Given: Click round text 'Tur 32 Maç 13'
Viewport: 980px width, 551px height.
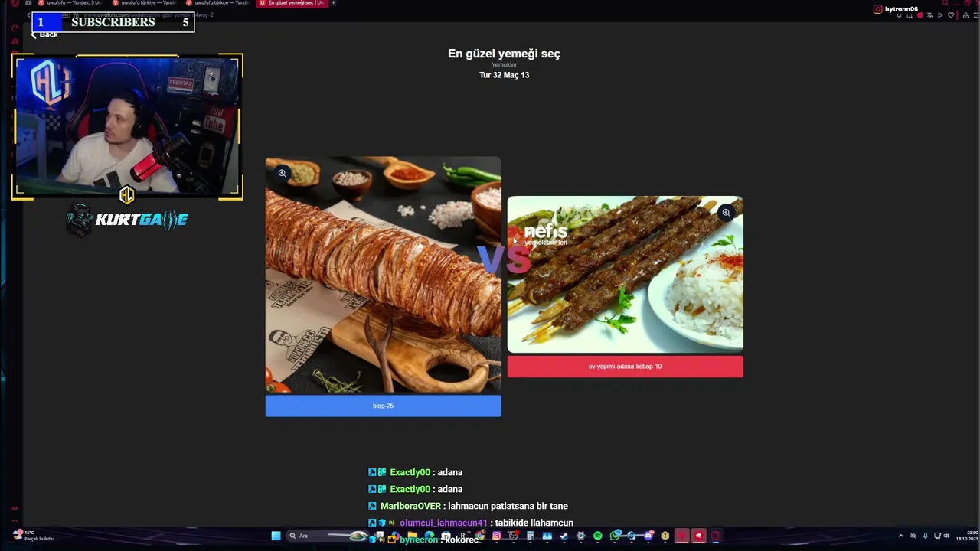Looking at the screenshot, I should pos(504,75).
